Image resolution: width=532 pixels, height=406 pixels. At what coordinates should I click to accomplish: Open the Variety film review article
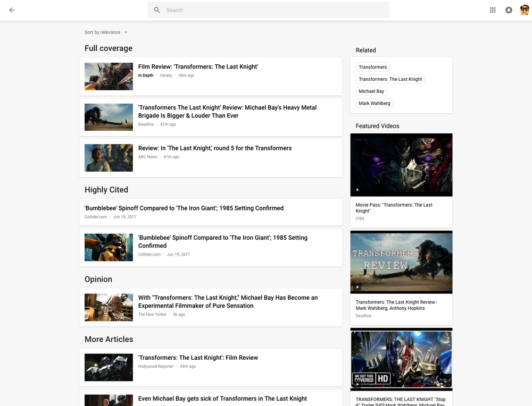[x=198, y=66]
